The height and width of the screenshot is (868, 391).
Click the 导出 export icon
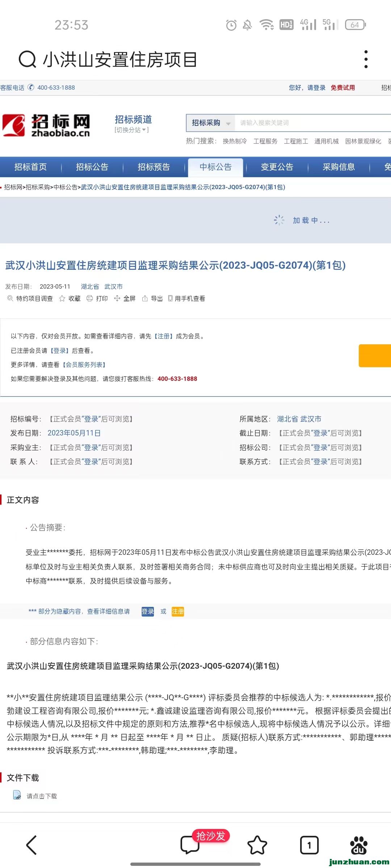coord(145,298)
